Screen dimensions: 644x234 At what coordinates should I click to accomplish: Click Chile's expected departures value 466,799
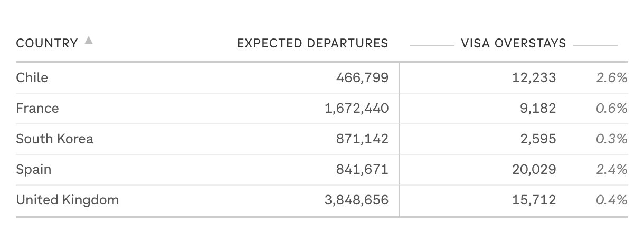click(x=362, y=78)
